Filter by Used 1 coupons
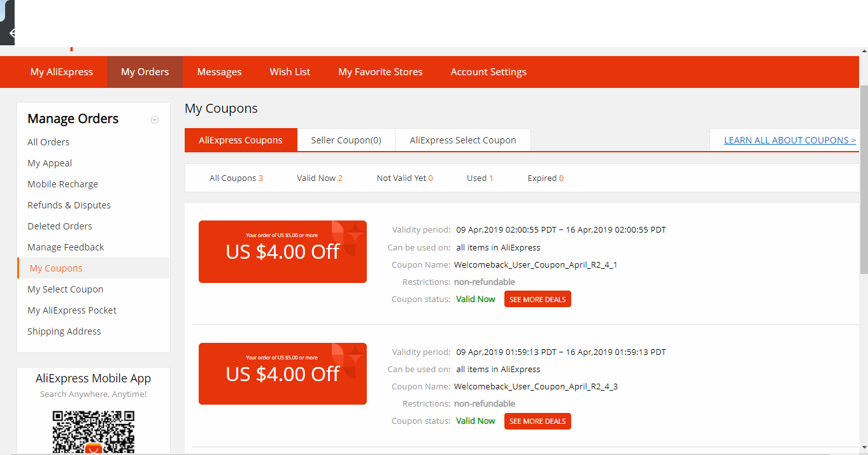The height and width of the screenshot is (455, 868). (480, 178)
